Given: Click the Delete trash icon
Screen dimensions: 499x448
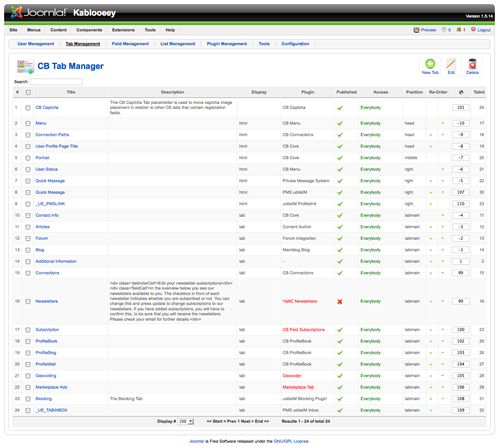Looking at the screenshot, I should (472, 63).
